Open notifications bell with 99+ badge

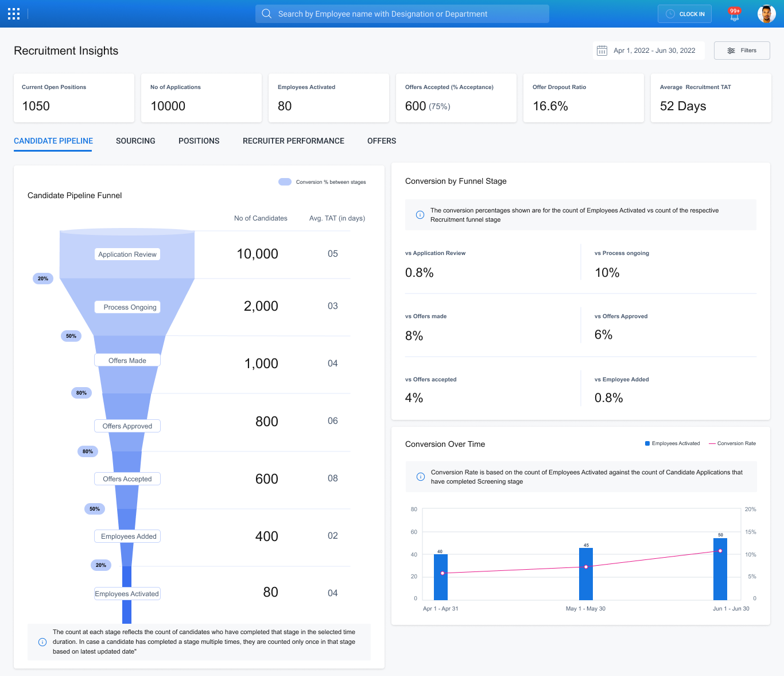734,14
